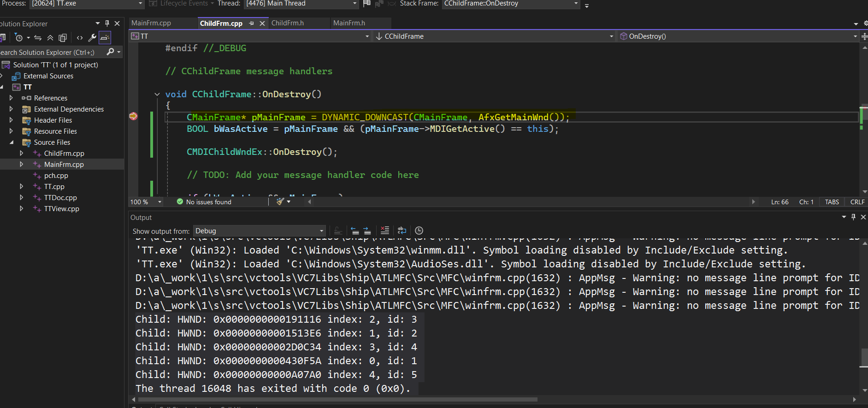Open code cleanup dropdown arrow beside broom
The height and width of the screenshot is (408, 868).
tap(289, 202)
